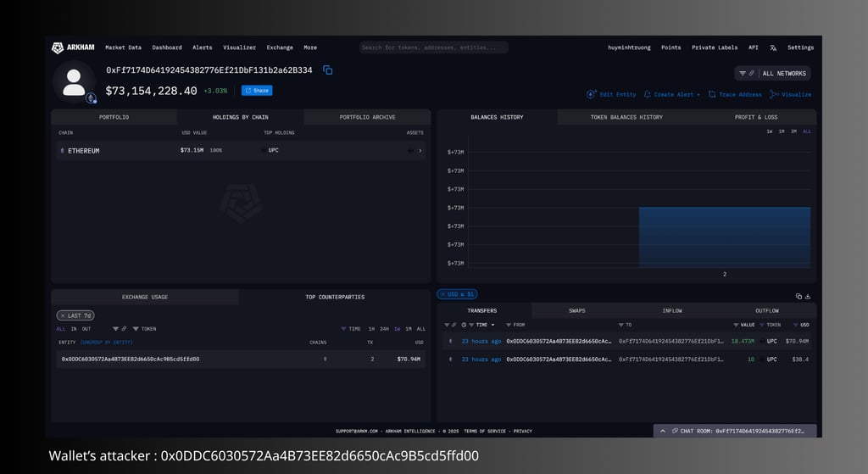The height and width of the screenshot is (474, 868).
Task: Click network filter funnel beside All Networks
Action: pyautogui.click(x=743, y=73)
